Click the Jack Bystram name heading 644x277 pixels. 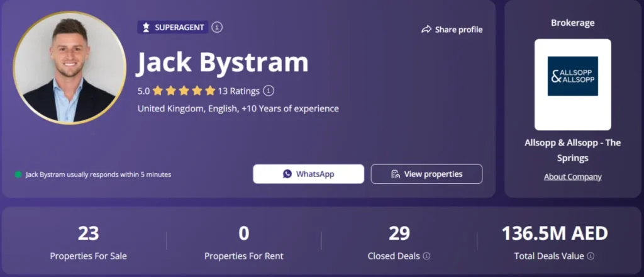[x=223, y=62]
